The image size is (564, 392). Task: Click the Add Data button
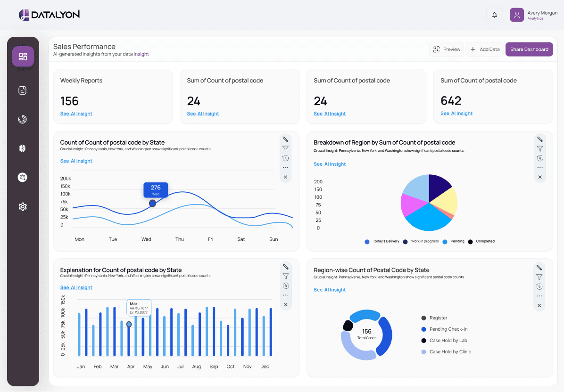[485, 49]
